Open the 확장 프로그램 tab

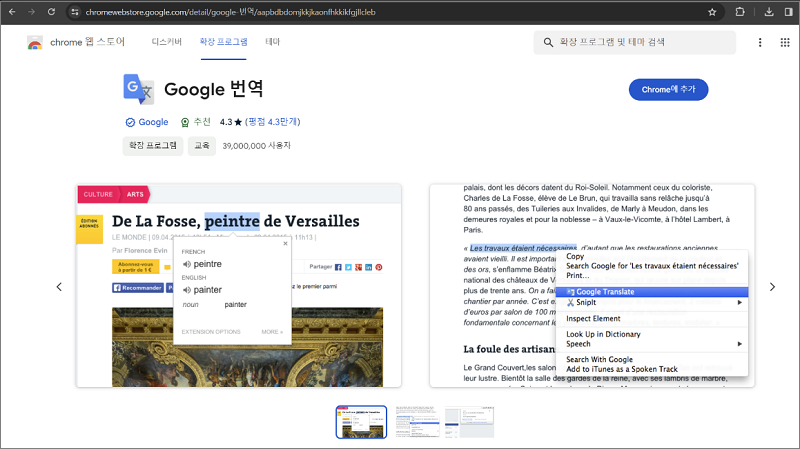[223, 42]
